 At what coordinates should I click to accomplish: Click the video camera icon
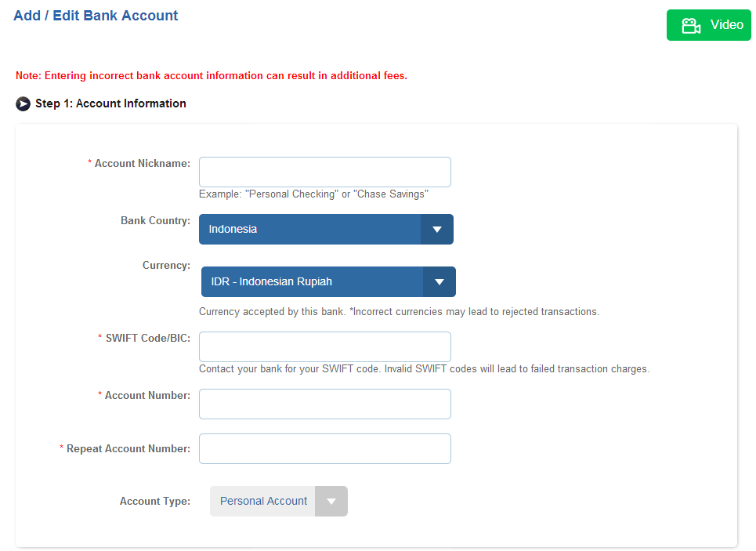click(690, 26)
